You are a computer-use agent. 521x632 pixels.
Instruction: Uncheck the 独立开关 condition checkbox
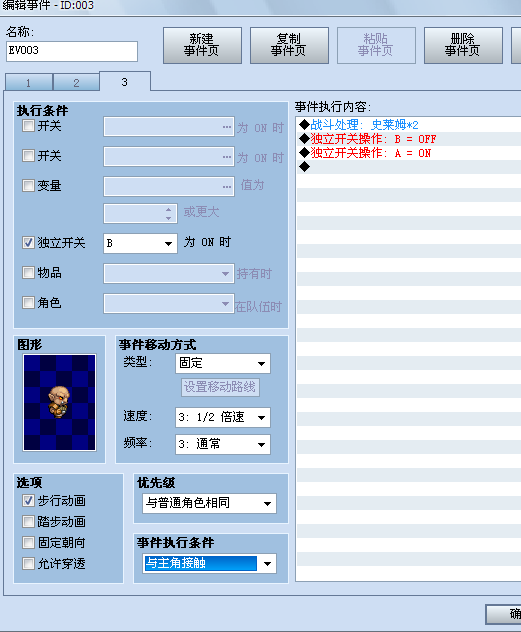click(x=28, y=243)
